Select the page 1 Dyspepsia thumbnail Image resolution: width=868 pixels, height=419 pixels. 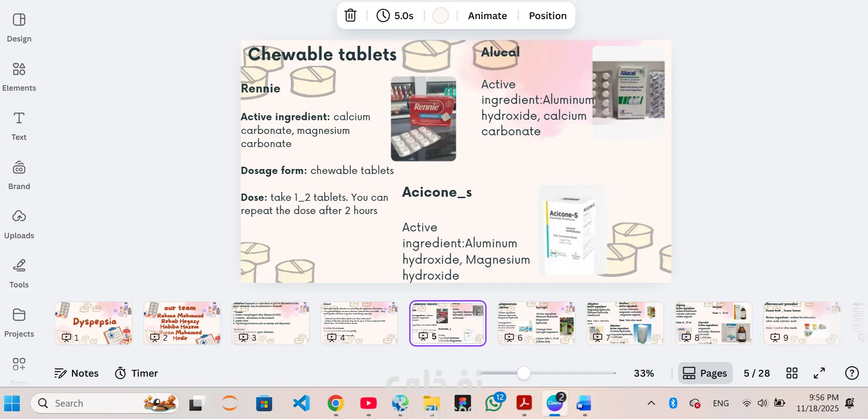pos(93,323)
